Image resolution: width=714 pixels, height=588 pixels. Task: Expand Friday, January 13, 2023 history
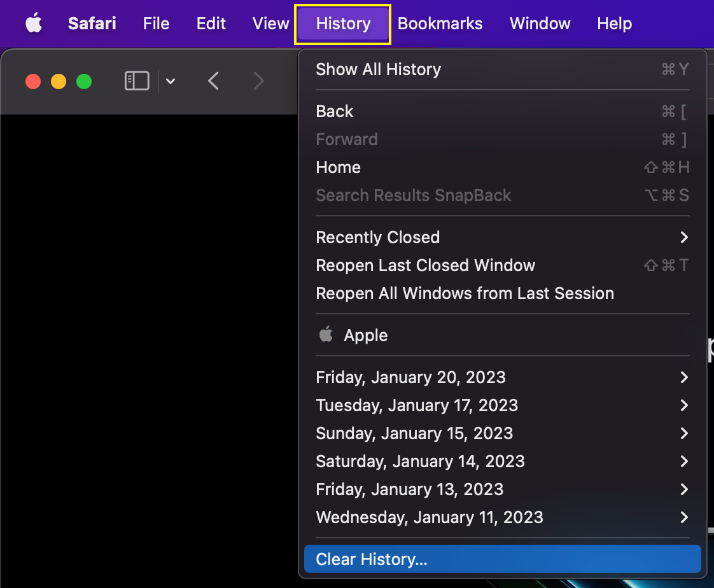[502, 489]
